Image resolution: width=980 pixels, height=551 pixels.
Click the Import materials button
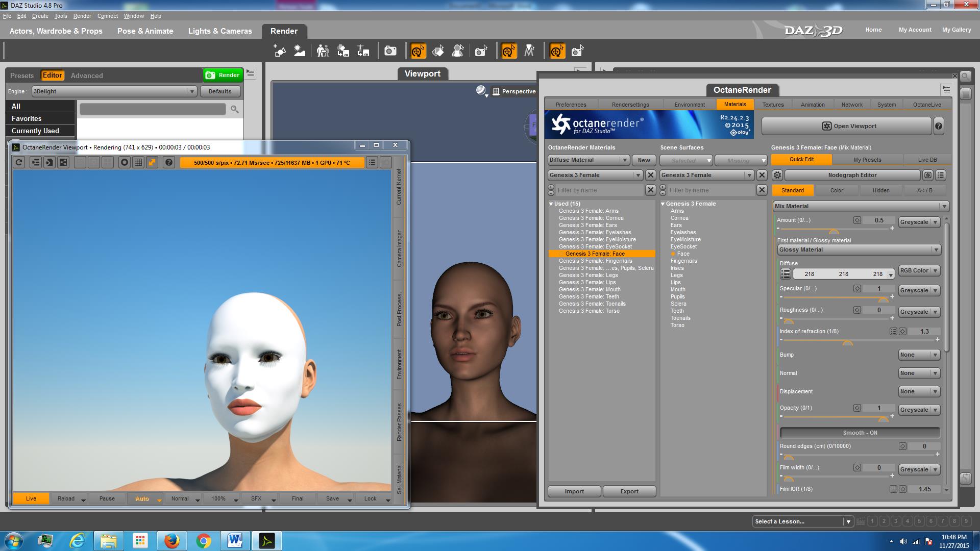(574, 491)
